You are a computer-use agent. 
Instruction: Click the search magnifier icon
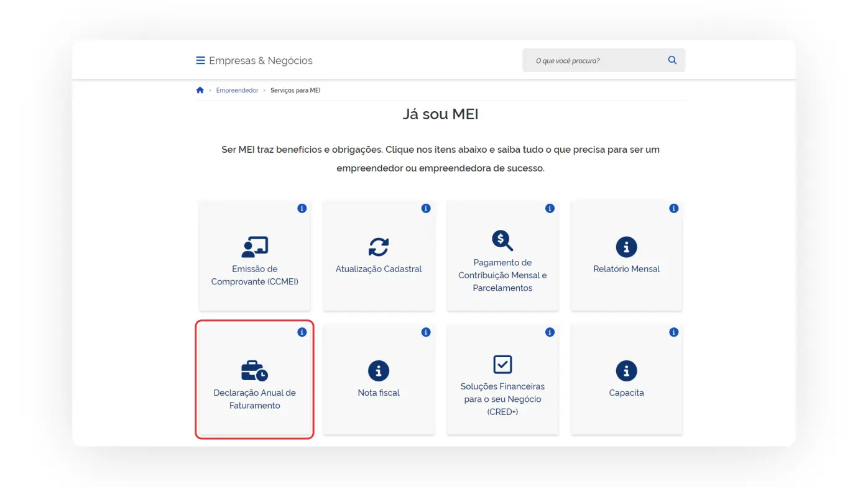point(672,60)
